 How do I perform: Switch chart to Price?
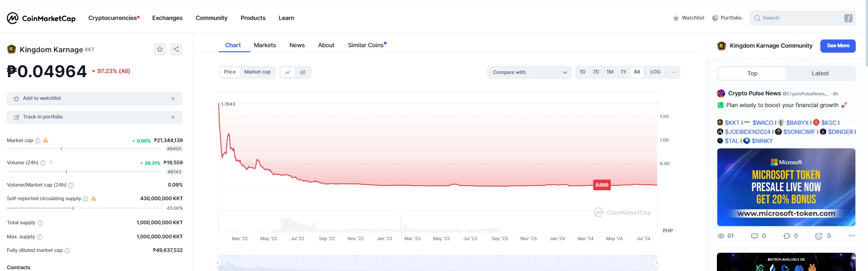coord(230,72)
